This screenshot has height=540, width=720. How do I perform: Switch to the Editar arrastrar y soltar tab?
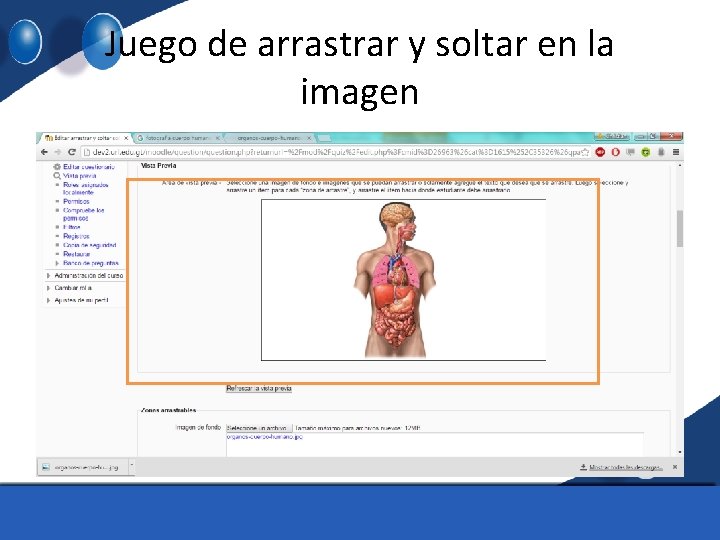[x=86, y=138]
